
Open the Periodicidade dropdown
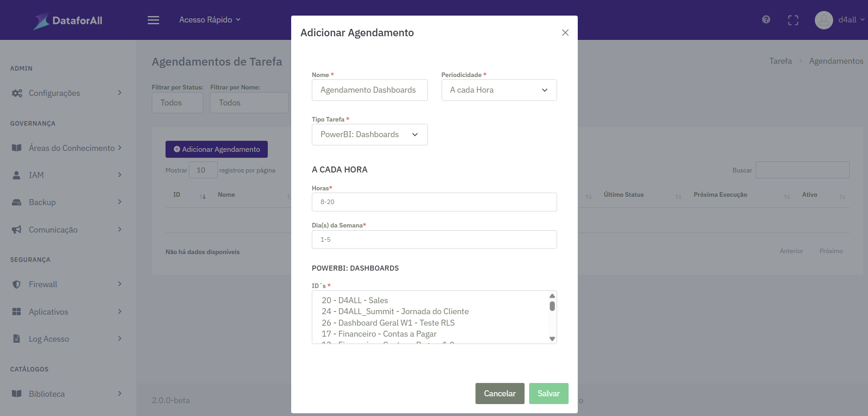point(499,90)
